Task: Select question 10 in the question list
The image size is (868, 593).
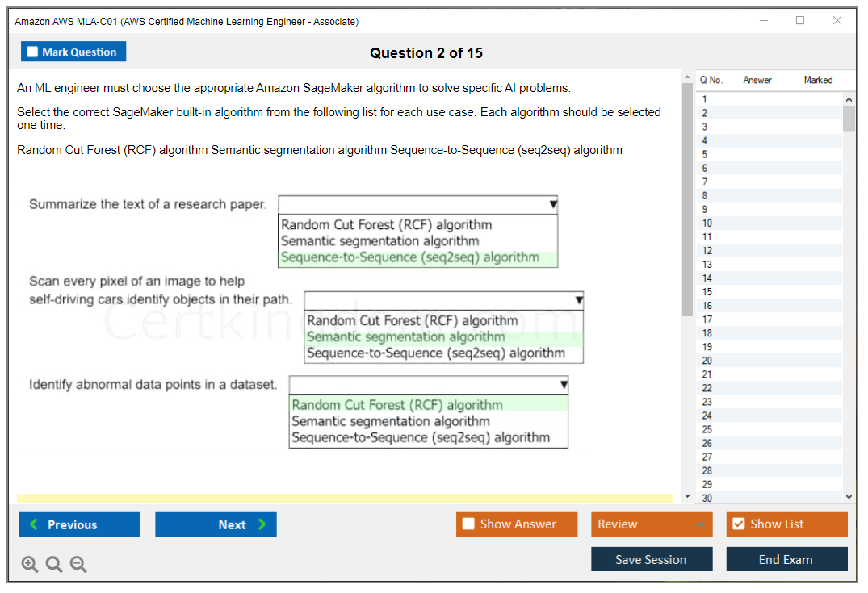Action: (x=727, y=223)
